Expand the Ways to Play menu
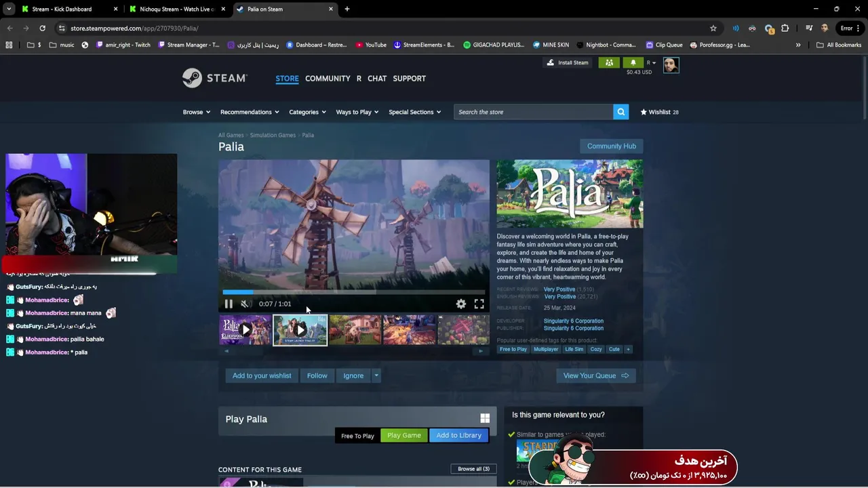The width and height of the screenshot is (868, 488). (357, 112)
